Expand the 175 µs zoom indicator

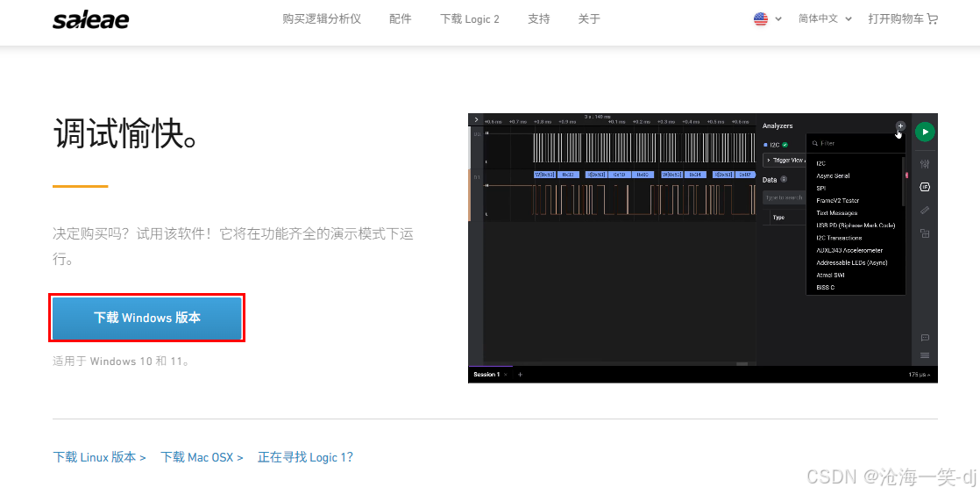(920, 375)
